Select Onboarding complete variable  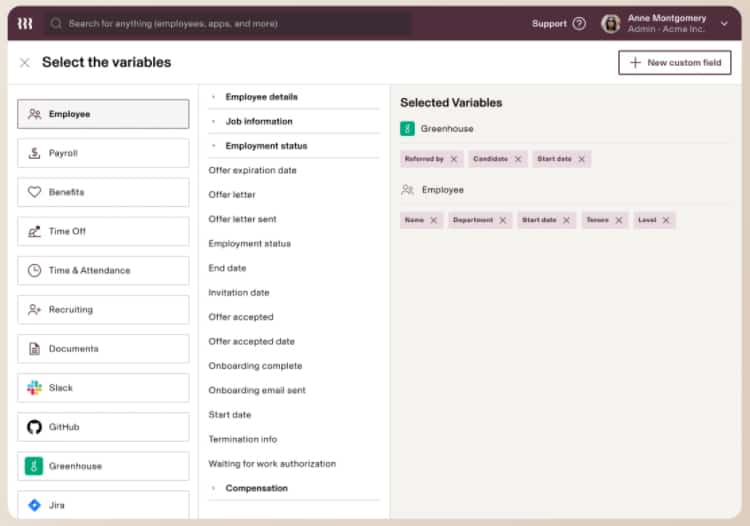tap(255, 366)
